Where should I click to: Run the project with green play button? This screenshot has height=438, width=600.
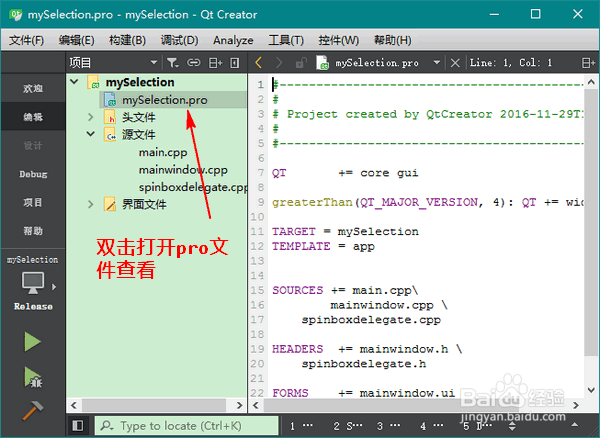point(33,342)
